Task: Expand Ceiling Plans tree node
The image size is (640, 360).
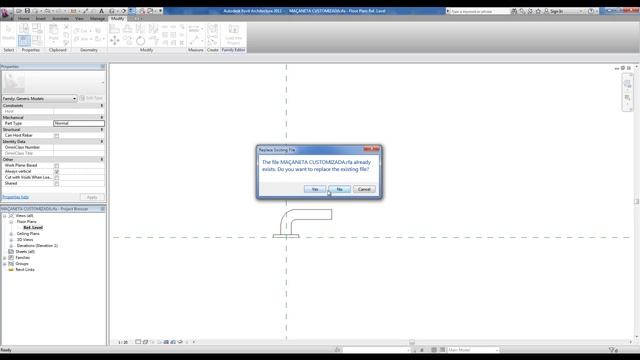Action: [11, 234]
